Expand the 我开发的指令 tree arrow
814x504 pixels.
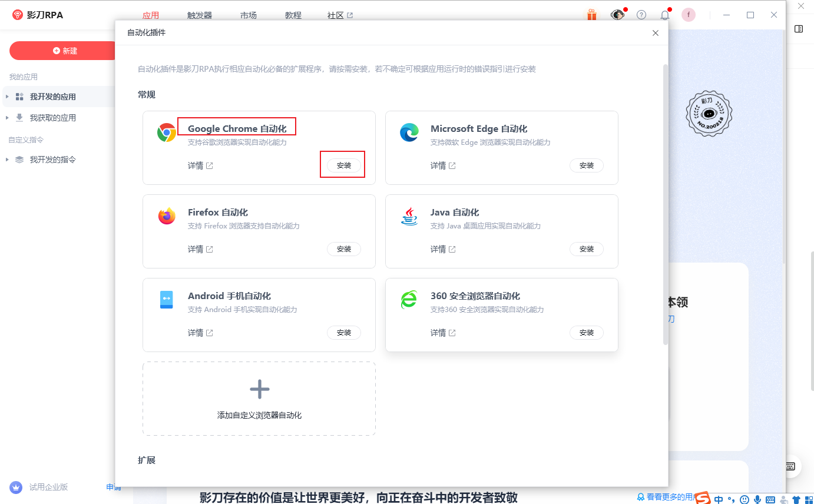pos(7,160)
